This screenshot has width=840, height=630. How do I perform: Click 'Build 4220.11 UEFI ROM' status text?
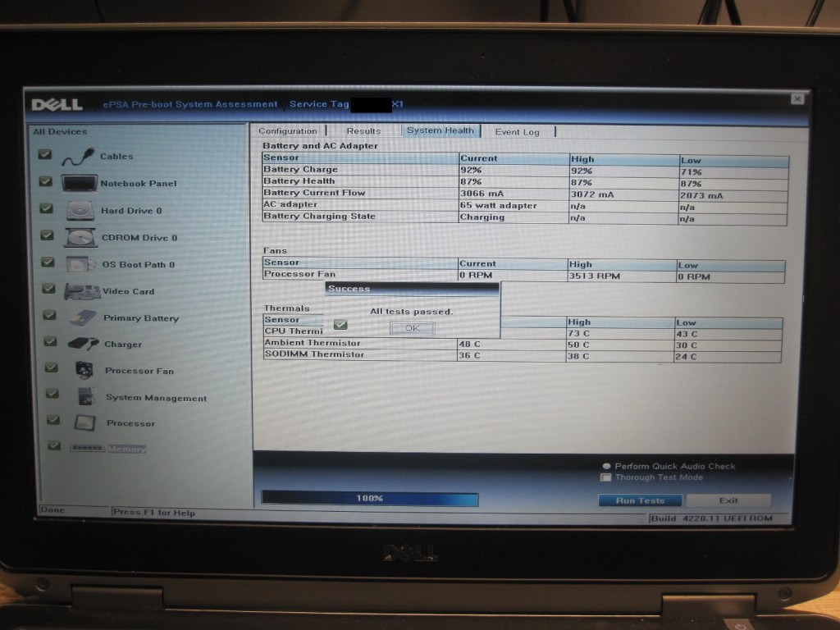tap(712, 518)
